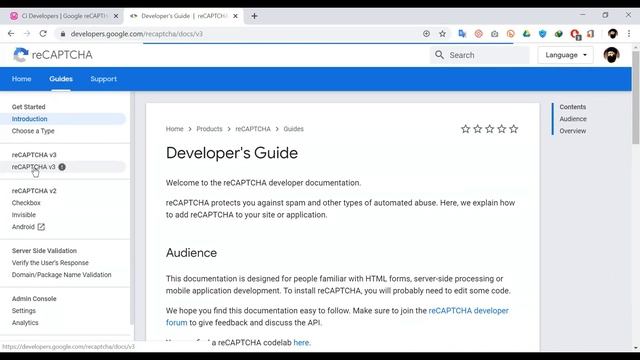Click the reCAPTCHA breadcrumb

pyautogui.click(x=253, y=129)
